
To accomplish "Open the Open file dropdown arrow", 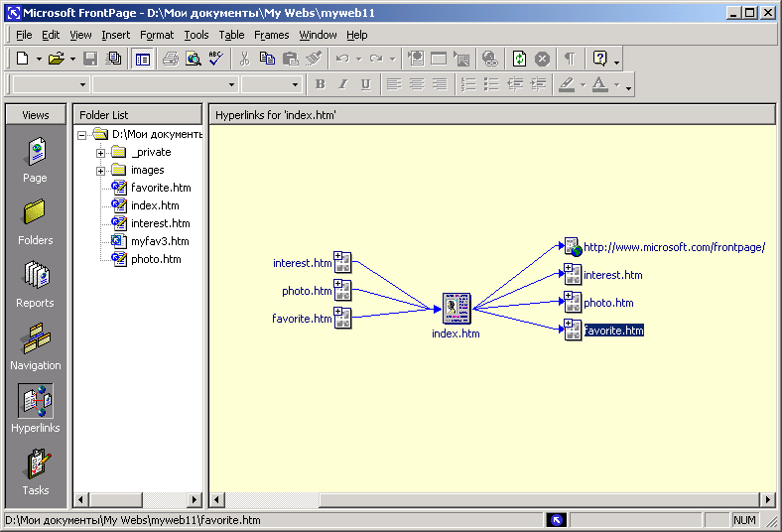I will click(72, 59).
